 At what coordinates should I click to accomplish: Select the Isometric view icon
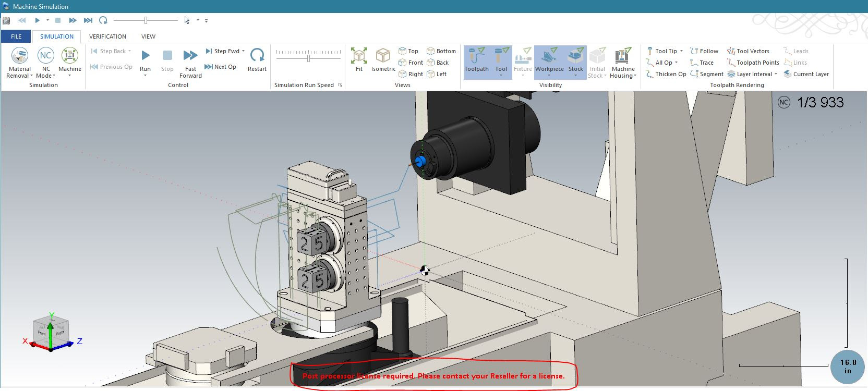(383, 56)
